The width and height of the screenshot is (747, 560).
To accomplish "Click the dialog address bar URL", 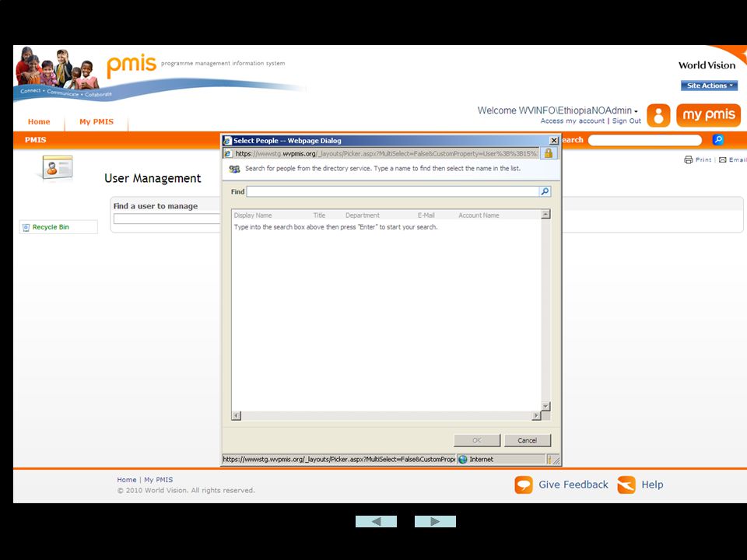I will pos(387,153).
